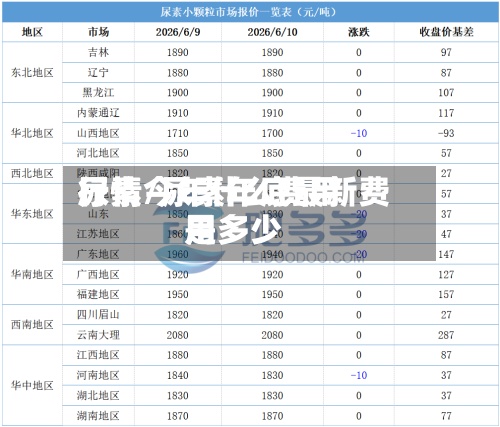500x427 pixels.
Task: Click the 河南地区 market cell
Action: [x=98, y=375]
